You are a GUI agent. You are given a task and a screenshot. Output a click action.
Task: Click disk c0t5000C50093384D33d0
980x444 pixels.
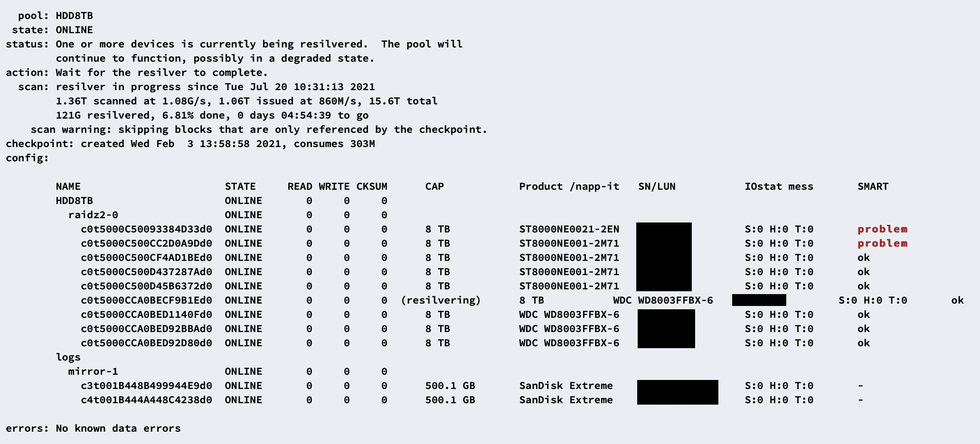click(146, 229)
